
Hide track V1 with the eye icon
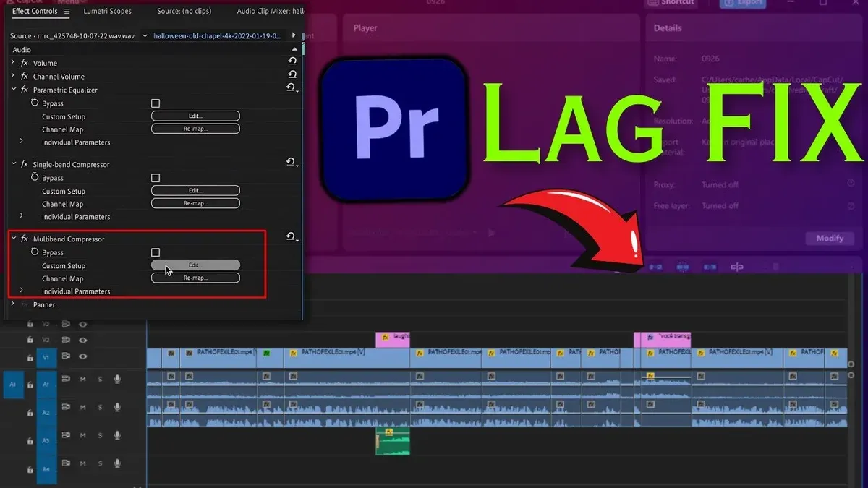(83, 356)
